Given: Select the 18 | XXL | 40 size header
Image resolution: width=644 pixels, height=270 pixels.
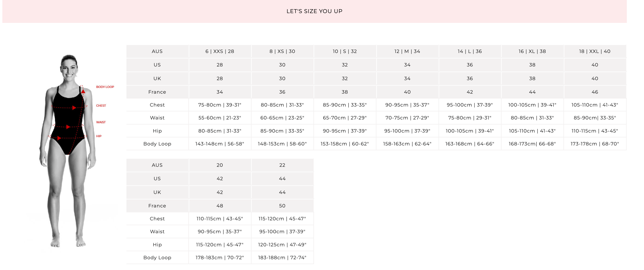Looking at the screenshot, I should click(595, 51).
